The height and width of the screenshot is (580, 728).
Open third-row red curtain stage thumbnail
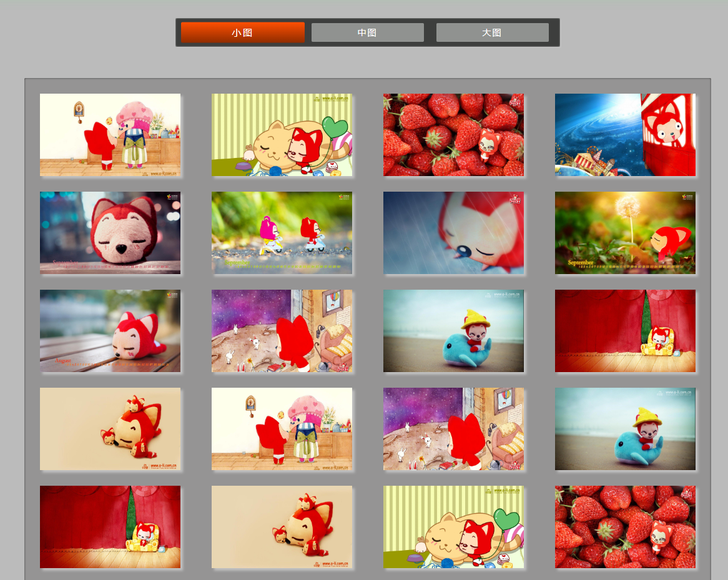pyautogui.click(x=625, y=331)
